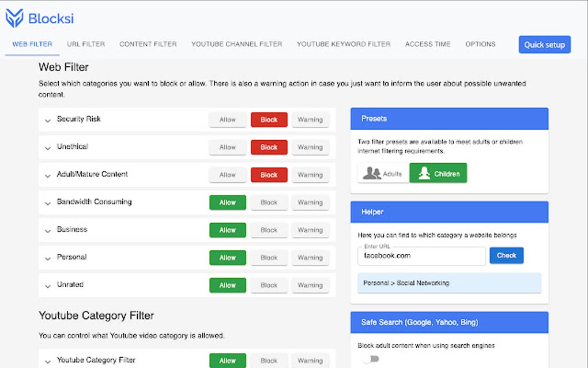
Task: Block the Personal category
Action: coord(269,257)
